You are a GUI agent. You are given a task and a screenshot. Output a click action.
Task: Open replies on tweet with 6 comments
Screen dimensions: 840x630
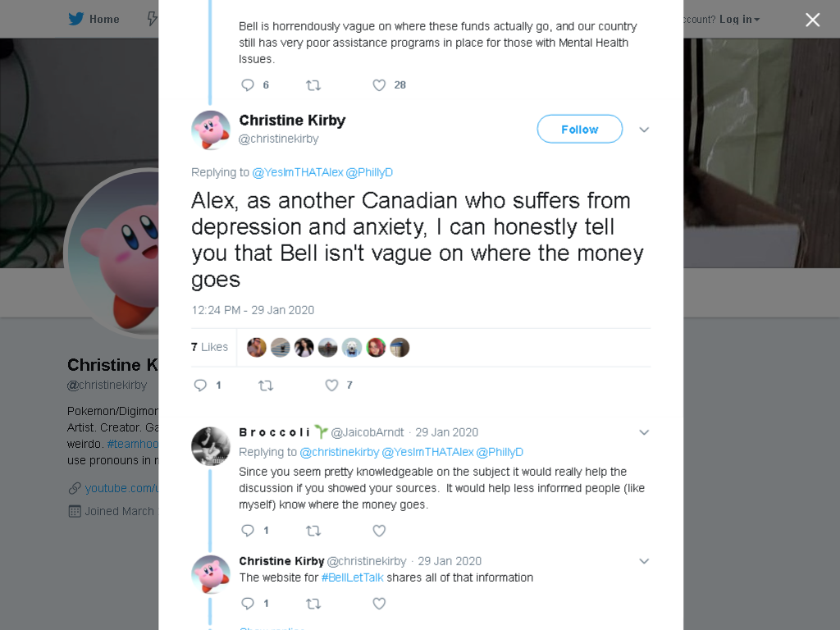(248, 85)
